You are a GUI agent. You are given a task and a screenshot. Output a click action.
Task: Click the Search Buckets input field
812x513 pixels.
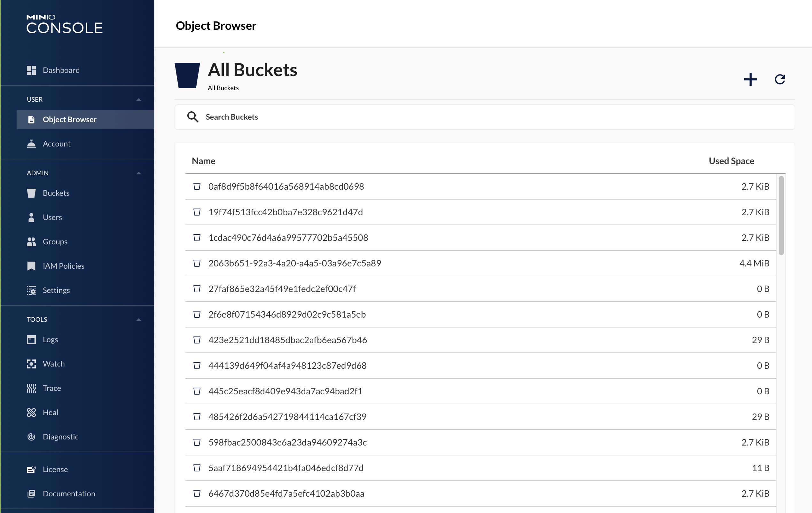tap(485, 117)
